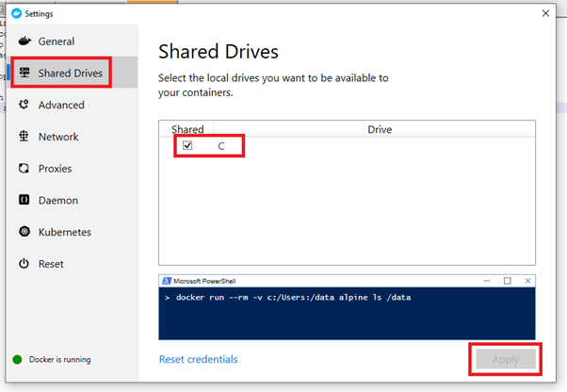Go to the Daemon tab
The width and height of the screenshot is (567, 392).
(x=73, y=200)
